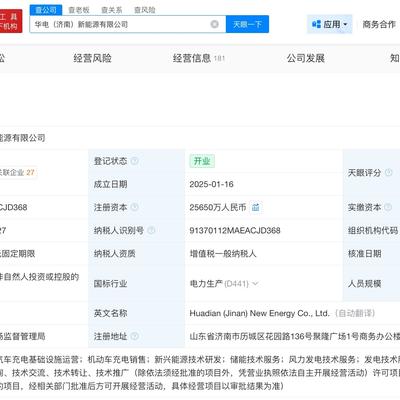Switch to the 查老板 search tab
The height and width of the screenshot is (400, 400).
pyautogui.click(x=79, y=10)
